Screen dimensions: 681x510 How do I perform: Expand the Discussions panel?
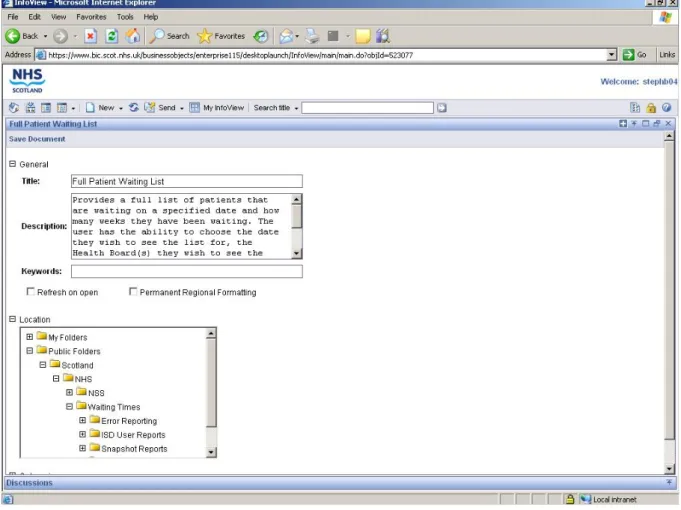click(x=669, y=483)
